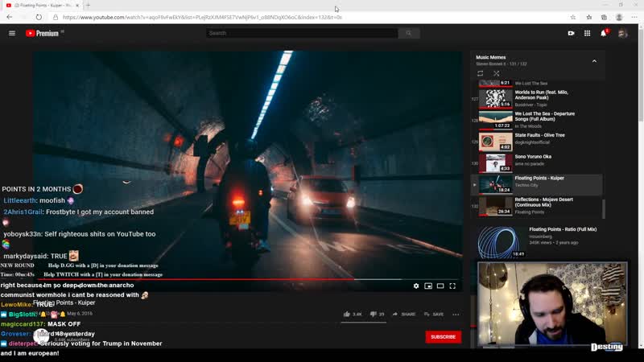Open the YouTube hamburger guide menu

(12, 33)
